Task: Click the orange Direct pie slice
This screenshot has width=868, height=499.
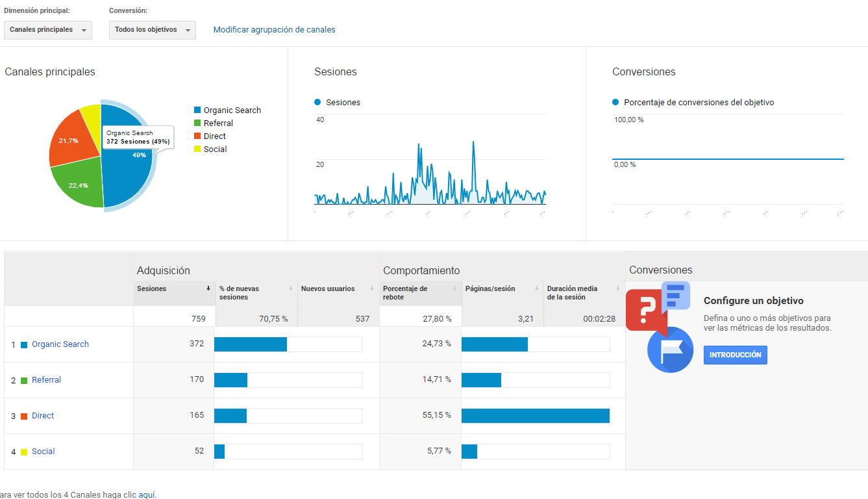Action: tap(70, 139)
